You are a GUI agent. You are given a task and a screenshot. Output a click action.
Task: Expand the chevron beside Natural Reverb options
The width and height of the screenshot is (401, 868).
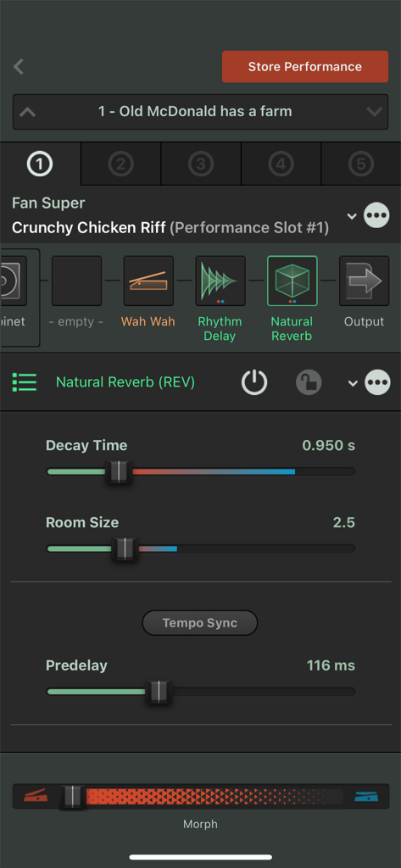[x=353, y=383]
